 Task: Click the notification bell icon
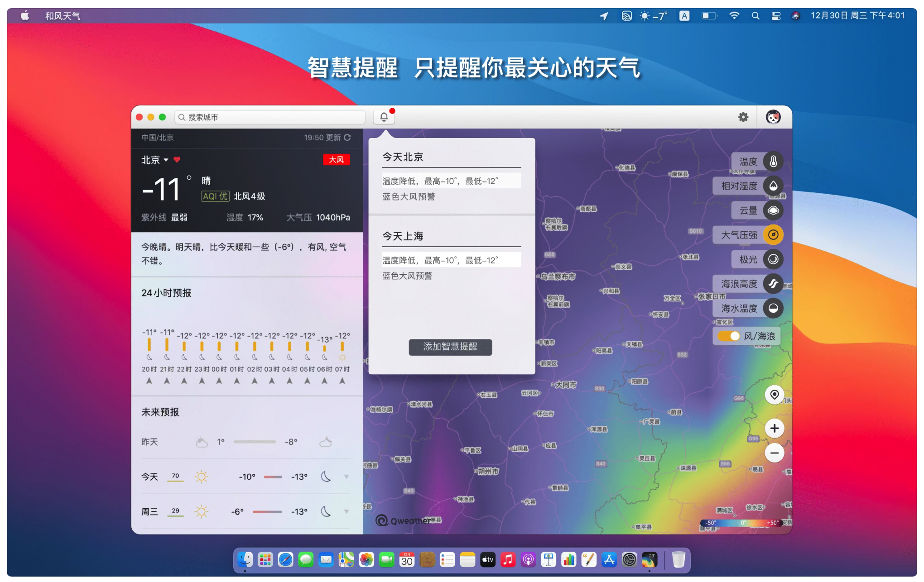pyautogui.click(x=384, y=117)
